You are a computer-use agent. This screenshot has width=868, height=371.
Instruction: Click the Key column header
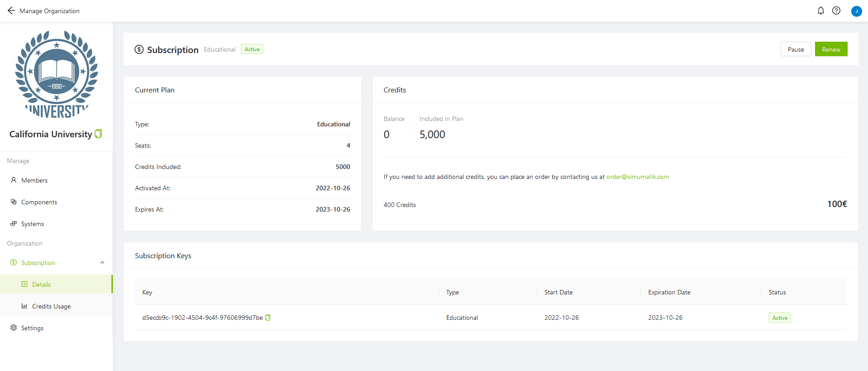[x=147, y=292]
